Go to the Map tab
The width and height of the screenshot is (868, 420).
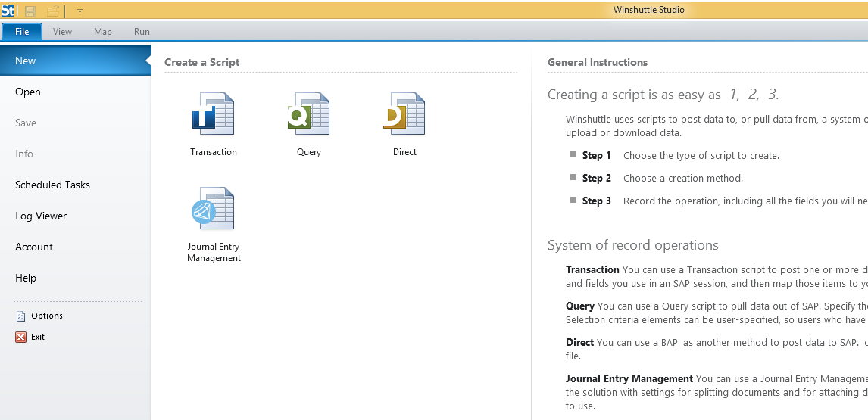(x=102, y=32)
